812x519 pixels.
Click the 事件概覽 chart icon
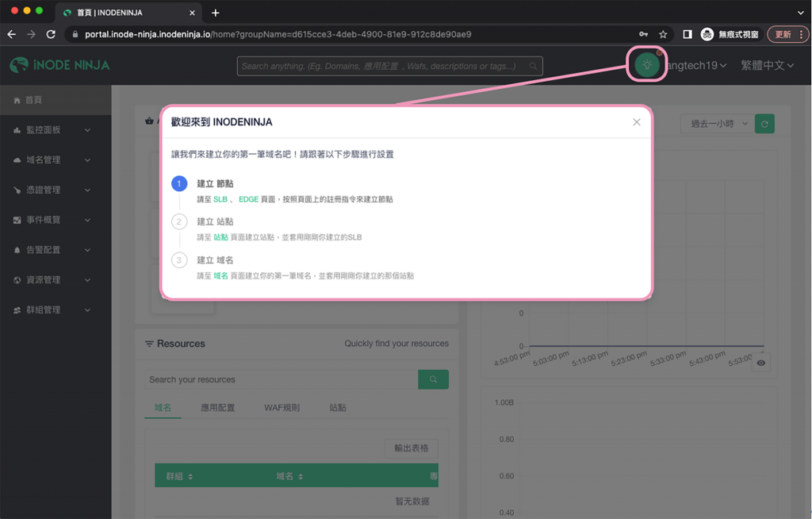click(17, 221)
